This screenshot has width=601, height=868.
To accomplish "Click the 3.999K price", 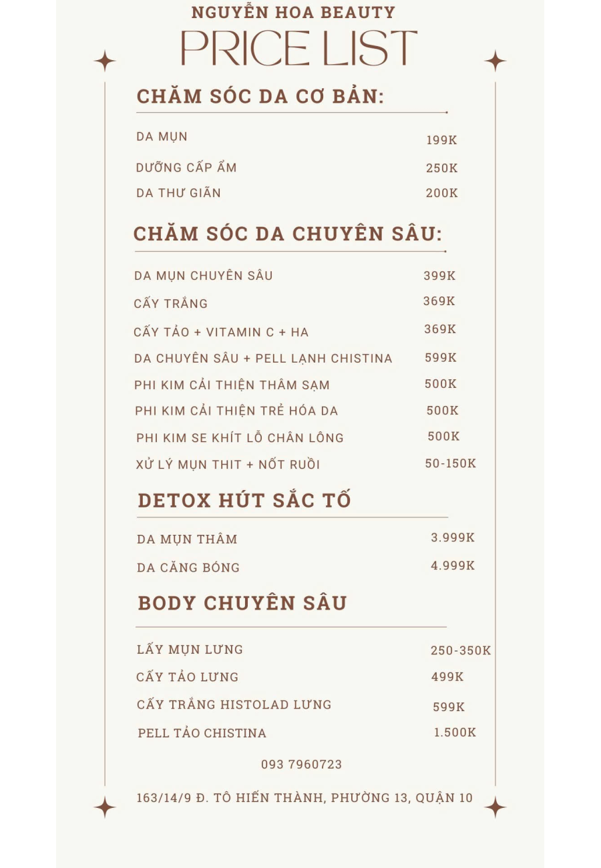I will pyautogui.click(x=453, y=537).
